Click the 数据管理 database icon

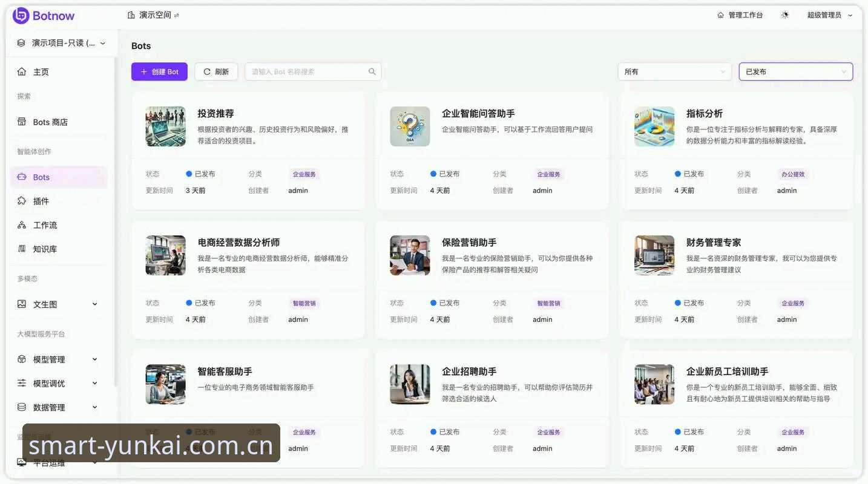click(x=22, y=407)
